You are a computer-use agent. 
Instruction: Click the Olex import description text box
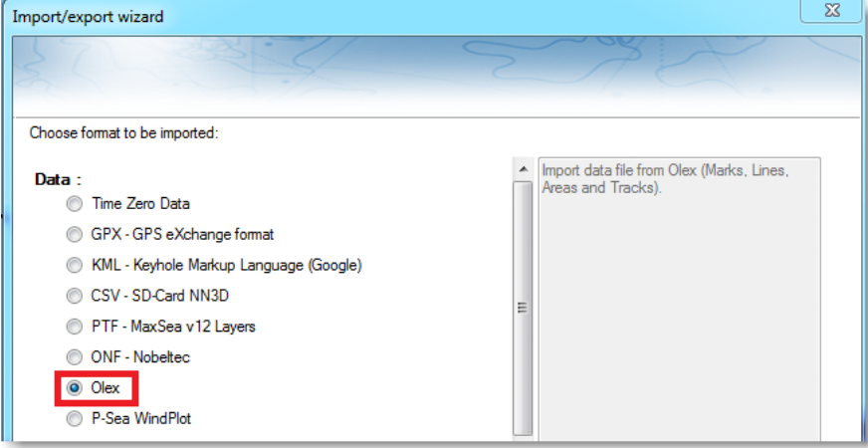679,299
